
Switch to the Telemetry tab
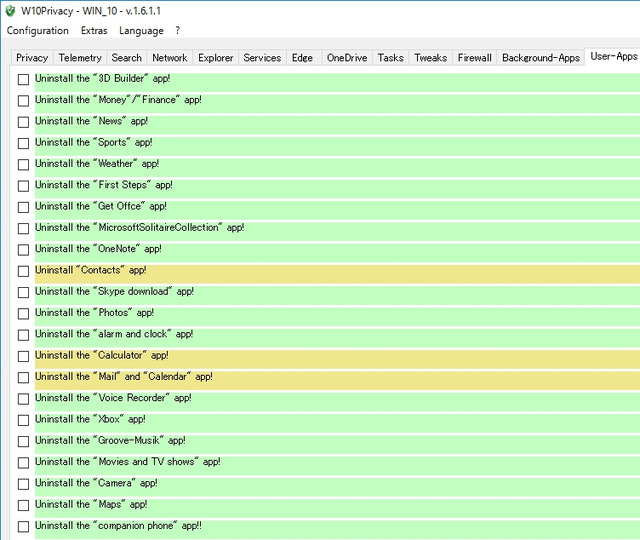(80, 58)
